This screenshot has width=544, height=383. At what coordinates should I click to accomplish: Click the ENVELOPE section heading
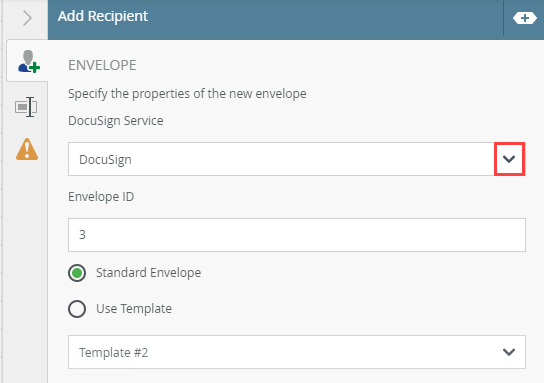[x=102, y=65]
